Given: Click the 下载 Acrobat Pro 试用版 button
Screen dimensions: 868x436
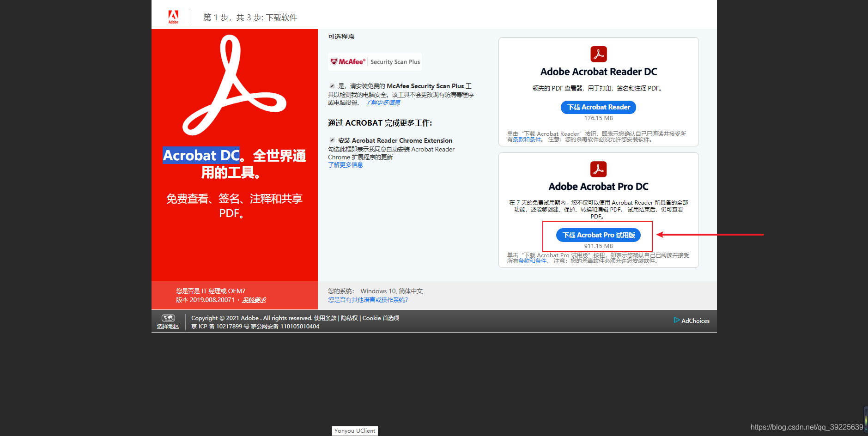Looking at the screenshot, I should (599, 235).
